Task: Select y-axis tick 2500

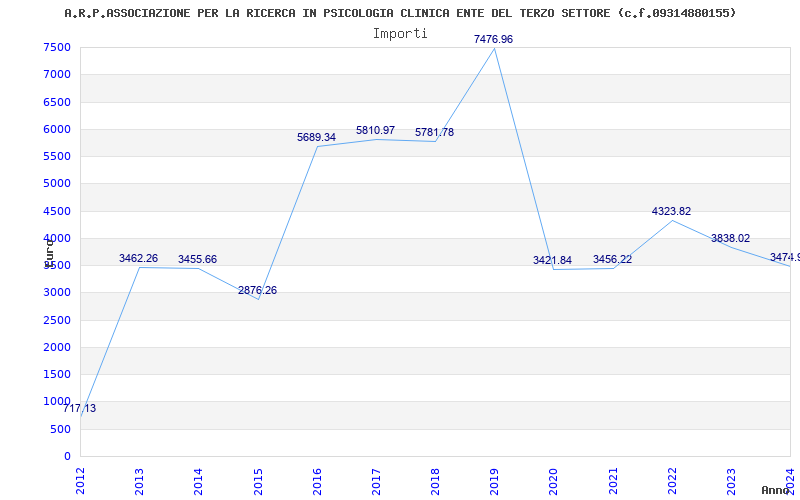Action: 57,320
